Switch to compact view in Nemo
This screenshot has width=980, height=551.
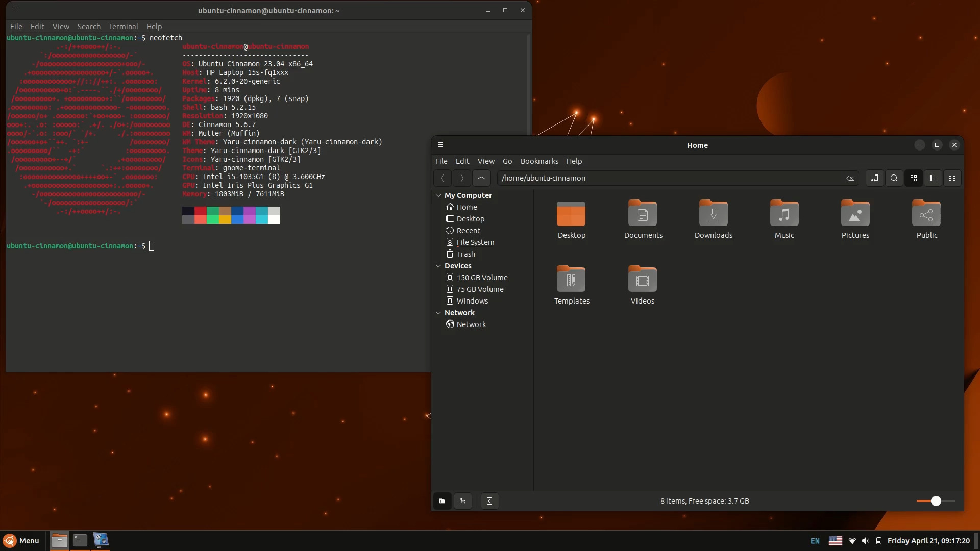tap(952, 178)
